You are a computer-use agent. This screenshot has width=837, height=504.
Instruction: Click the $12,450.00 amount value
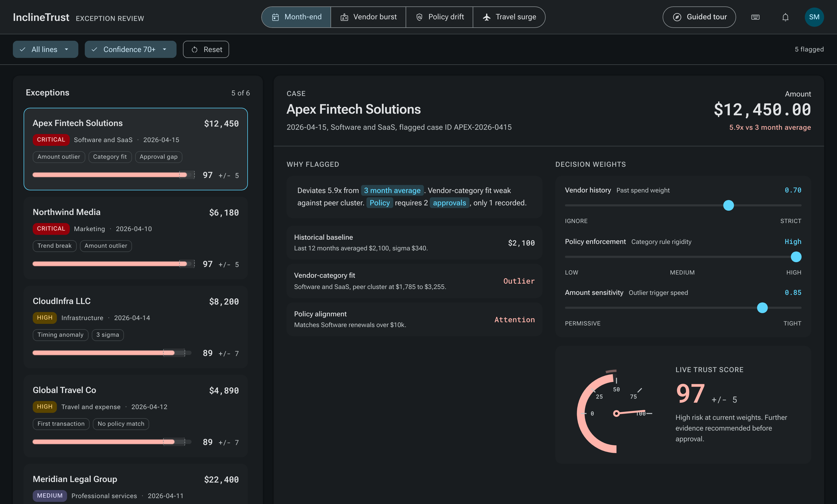point(762,110)
